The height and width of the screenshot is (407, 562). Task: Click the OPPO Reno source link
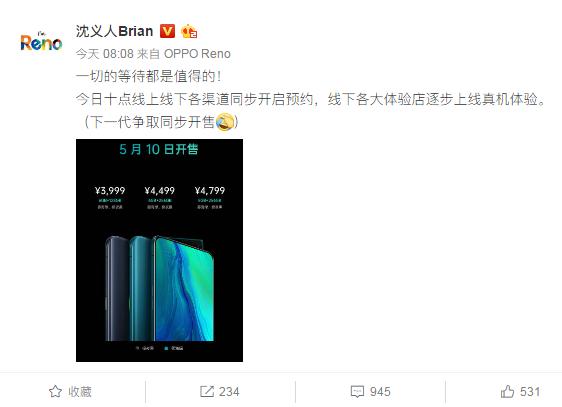197,54
